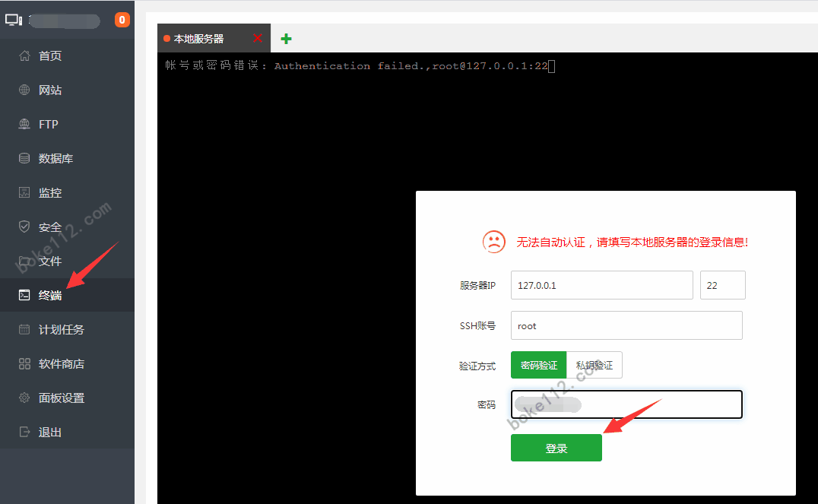The height and width of the screenshot is (504, 818).
Task: Open 面板设置 menu item
Action: tap(68, 398)
